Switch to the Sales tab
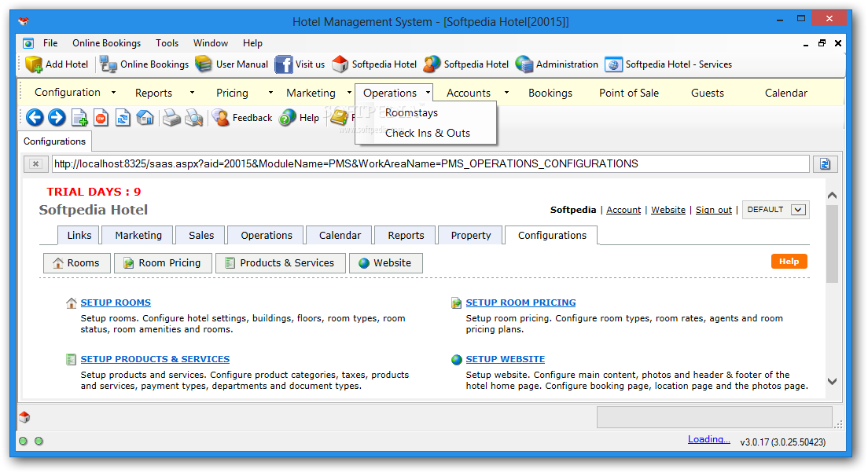Viewport: 868px width, 473px height. (201, 235)
